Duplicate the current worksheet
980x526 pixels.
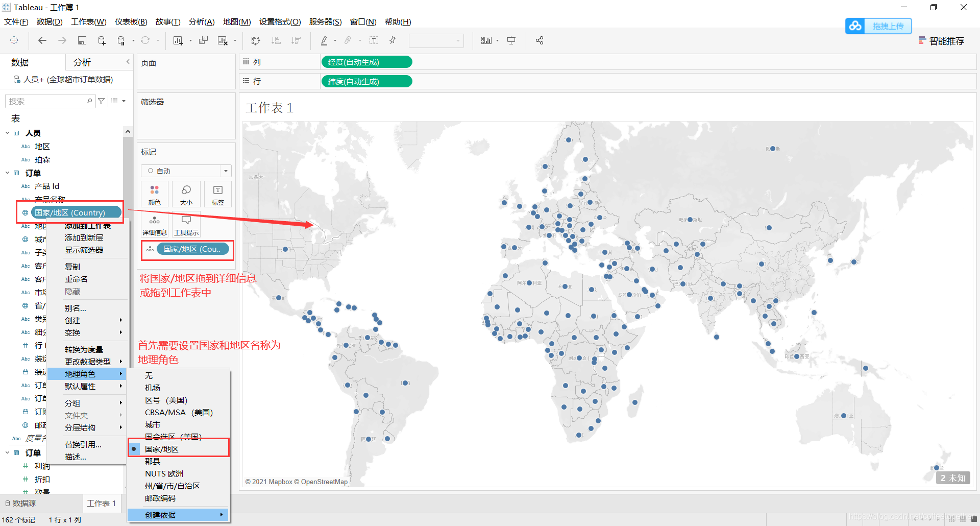click(203, 40)
